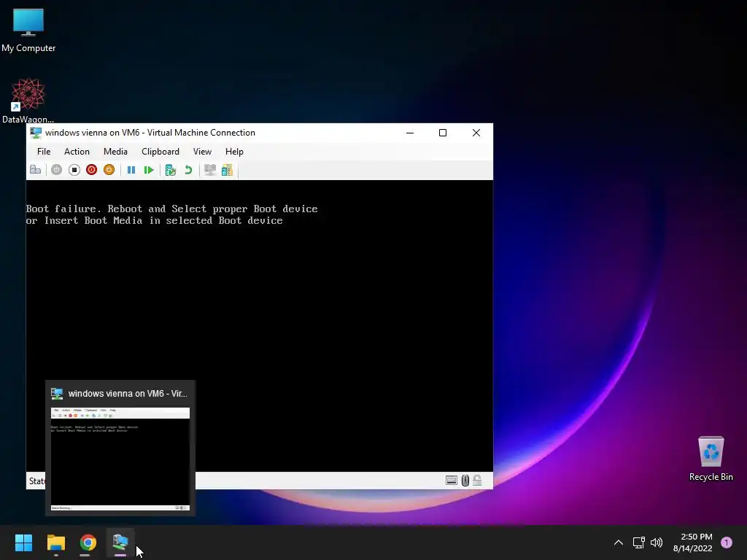Open the notification badge
This screenshot has width=747, height=560.
coord(727,542)
